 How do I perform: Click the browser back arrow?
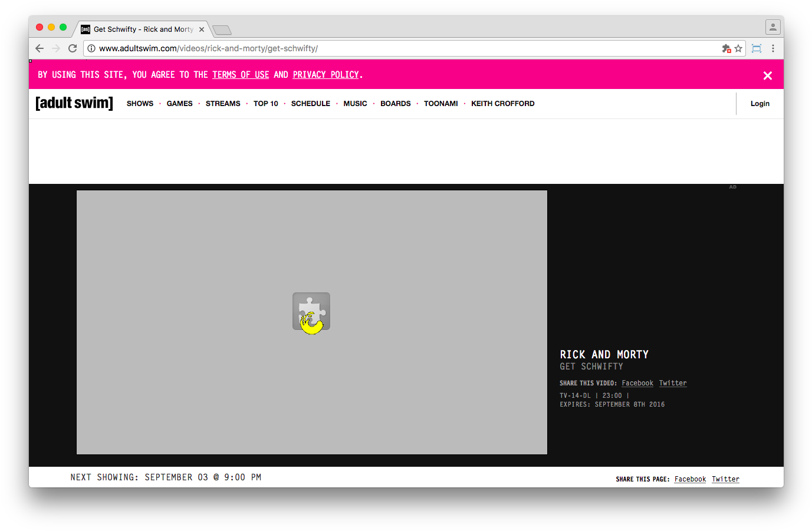click(x=40, y=48)
